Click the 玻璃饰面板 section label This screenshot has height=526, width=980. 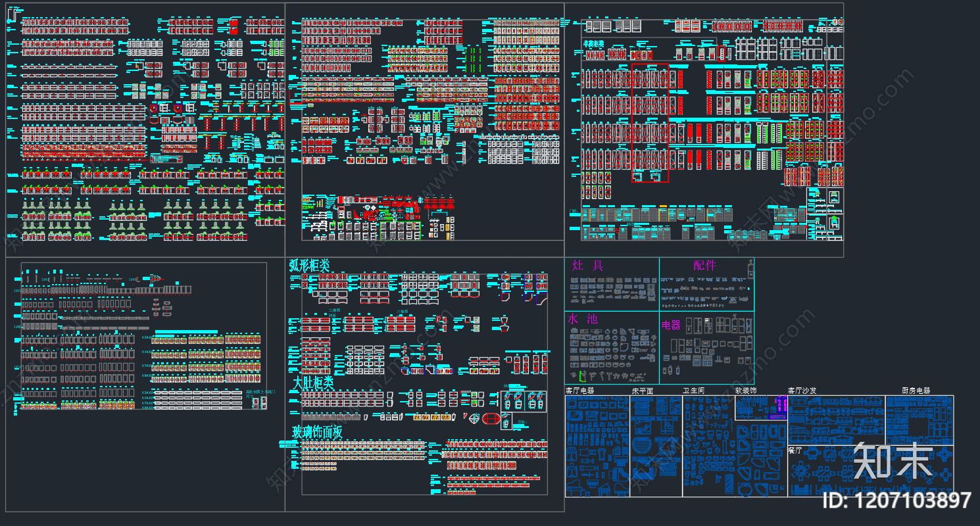coord(317,432)
